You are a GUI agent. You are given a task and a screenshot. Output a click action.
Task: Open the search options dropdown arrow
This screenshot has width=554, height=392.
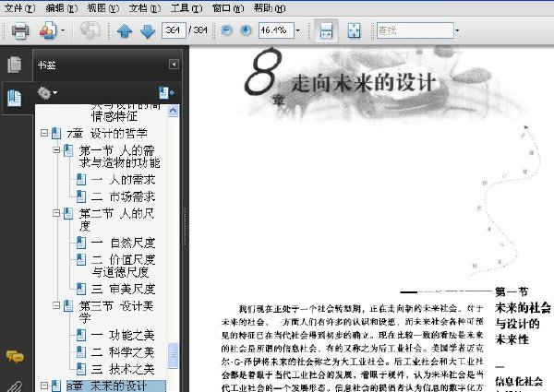coord(457,30)
